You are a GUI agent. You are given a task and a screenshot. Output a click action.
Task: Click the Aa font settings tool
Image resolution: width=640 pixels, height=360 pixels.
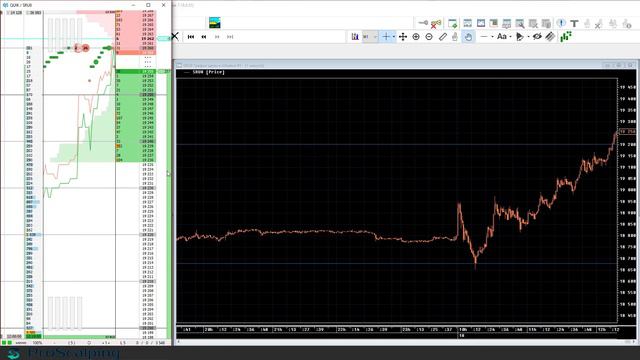pos(501,36)
